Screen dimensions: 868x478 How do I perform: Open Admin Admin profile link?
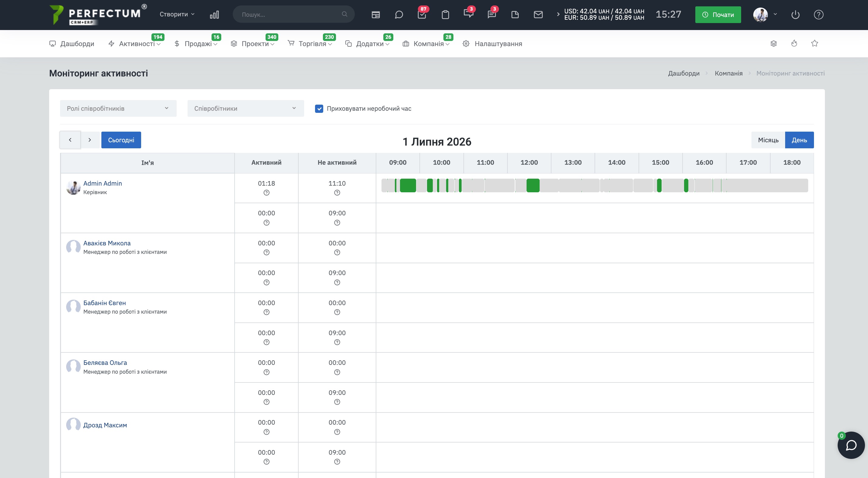103,183
